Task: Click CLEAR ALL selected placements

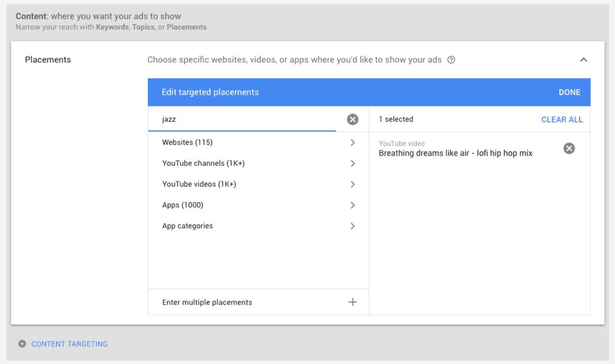Action: (562, 120)
